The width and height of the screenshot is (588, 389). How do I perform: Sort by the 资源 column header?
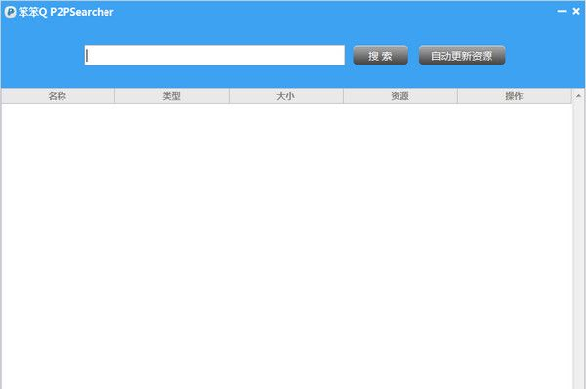pos(400,96)
